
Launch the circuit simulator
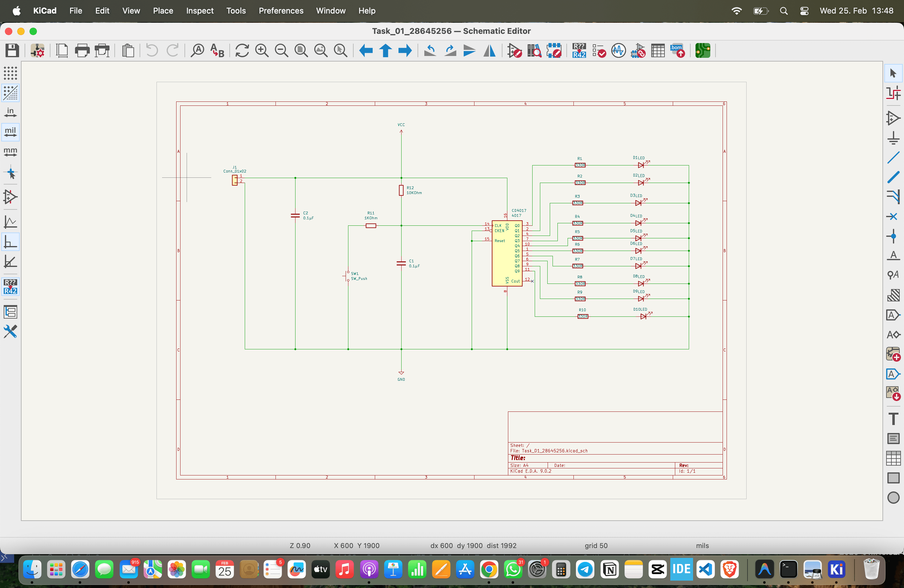[618, 50]
